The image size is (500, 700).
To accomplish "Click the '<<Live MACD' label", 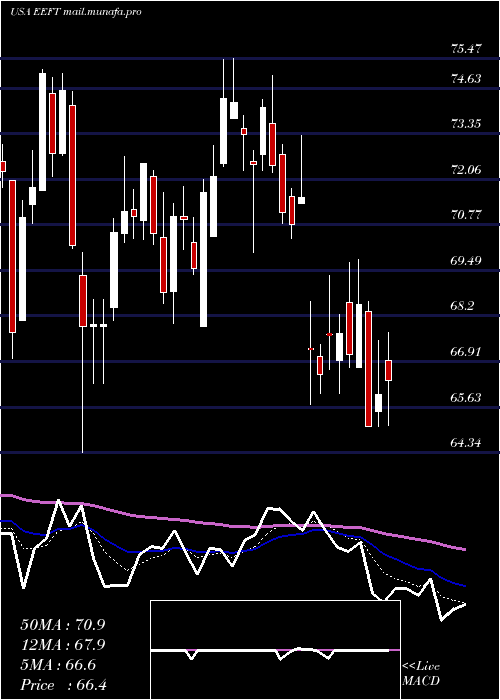I will 421,674.
